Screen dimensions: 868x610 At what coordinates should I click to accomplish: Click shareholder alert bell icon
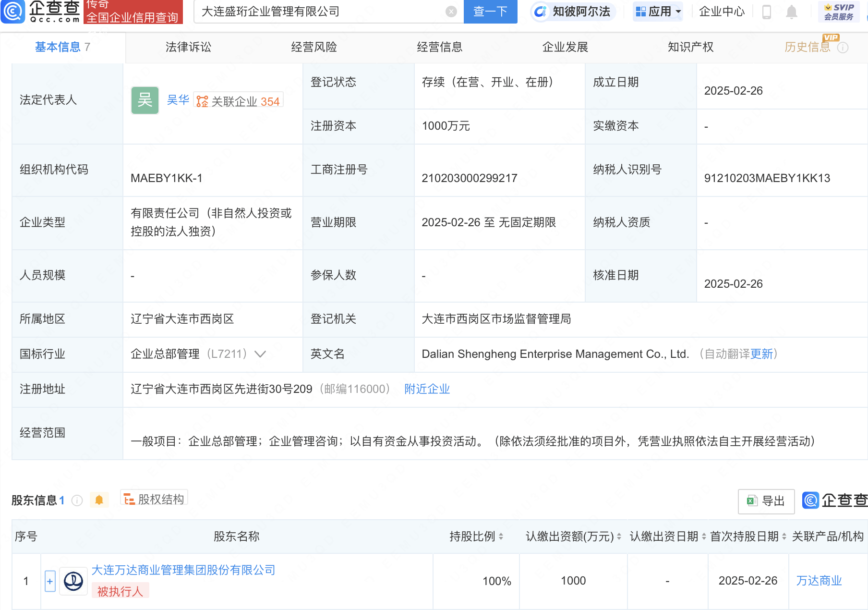pyautogui.click(x=99, y=500)
